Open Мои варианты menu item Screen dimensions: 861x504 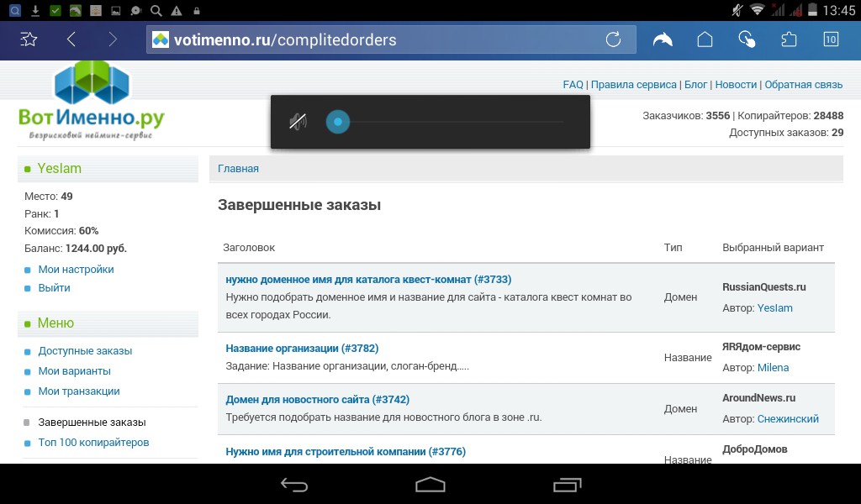75,371
